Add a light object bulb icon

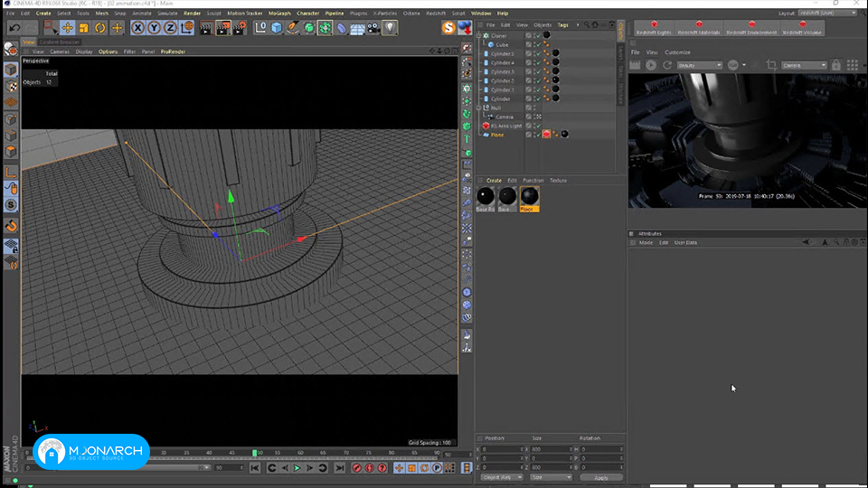tap(390, 28)
